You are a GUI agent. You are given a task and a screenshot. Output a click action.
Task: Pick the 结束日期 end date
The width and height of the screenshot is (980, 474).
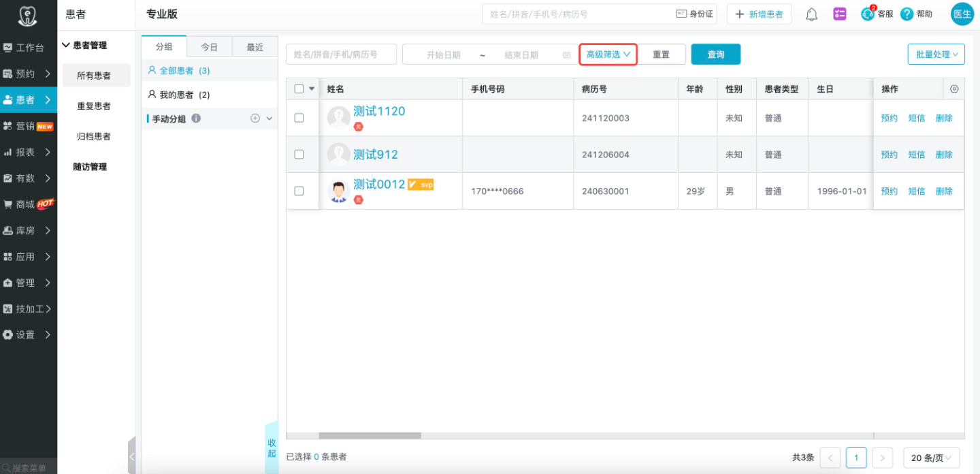pos(521,55)
